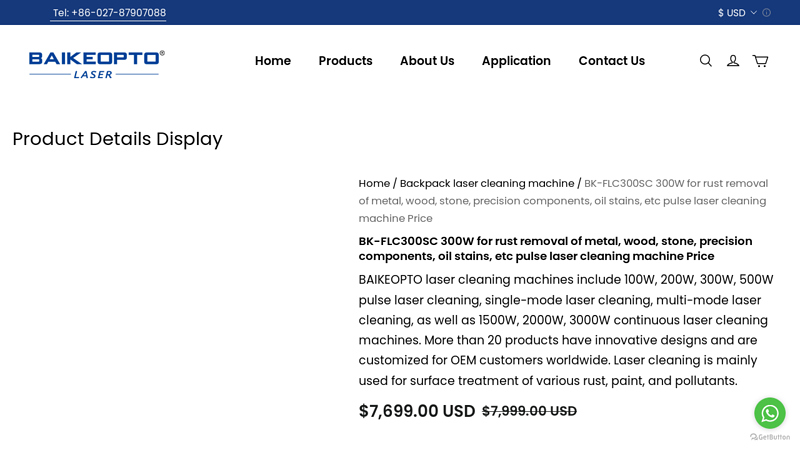Select the Application menu item
This screenshot has height=450, width=800.
click(x=516, y=61)
